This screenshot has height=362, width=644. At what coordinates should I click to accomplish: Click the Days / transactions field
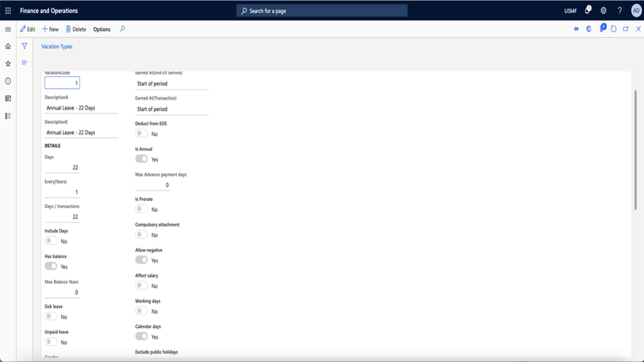click(x=62, y=217)
